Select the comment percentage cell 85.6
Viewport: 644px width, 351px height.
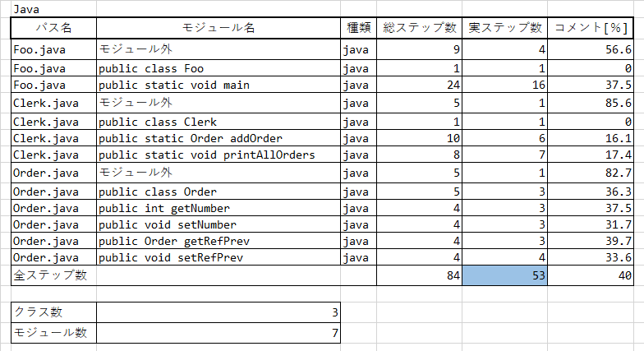tap(591, 103)
